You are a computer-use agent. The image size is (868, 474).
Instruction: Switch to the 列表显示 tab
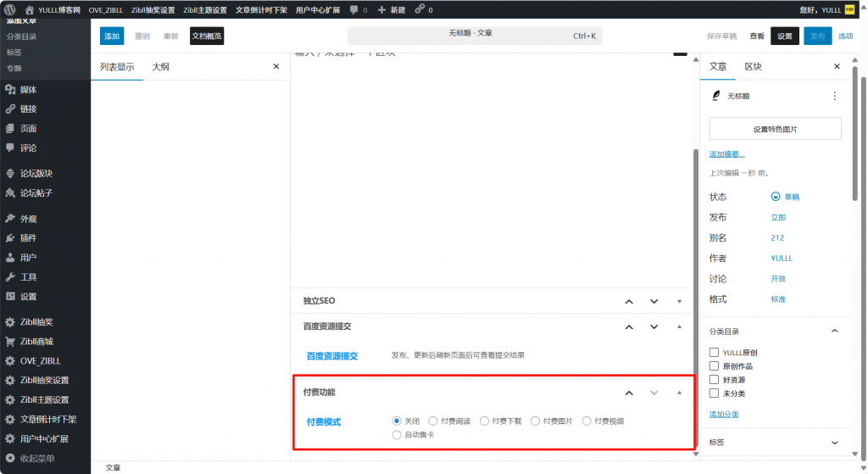tap(117, 67)
